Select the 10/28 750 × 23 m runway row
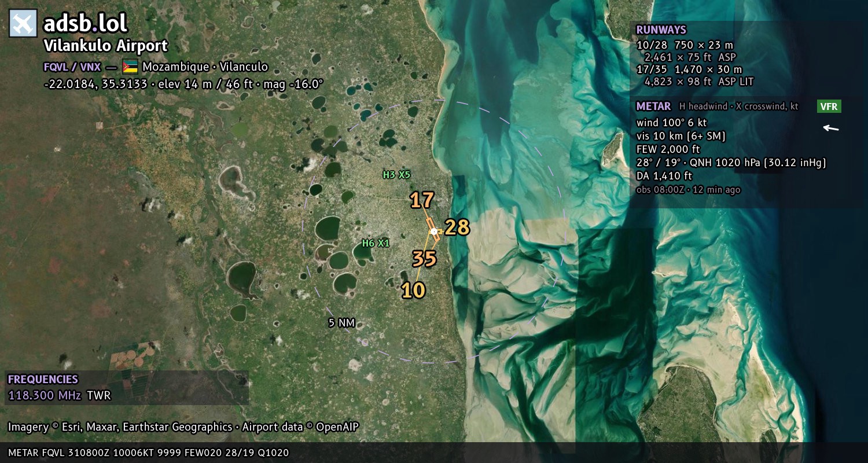 coord(685,45)
